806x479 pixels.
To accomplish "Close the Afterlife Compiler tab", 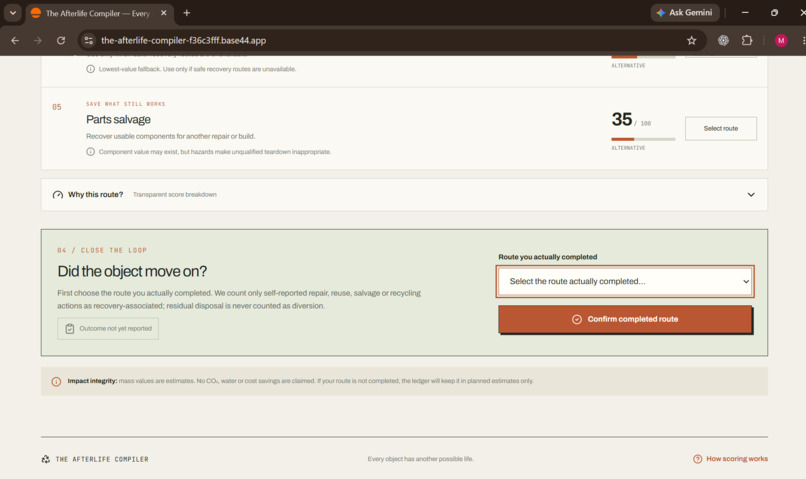I will [163, 13].
